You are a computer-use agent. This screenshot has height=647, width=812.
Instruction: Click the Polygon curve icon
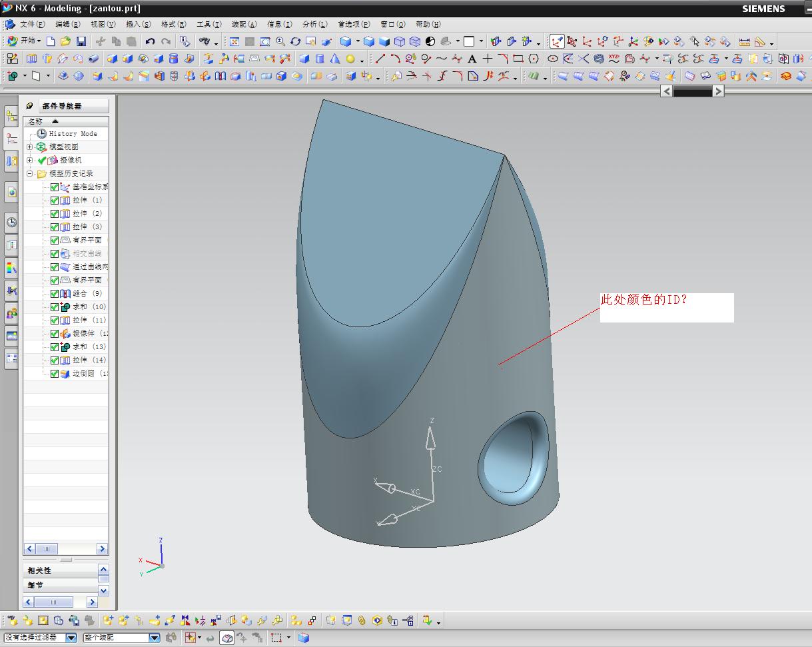pyautogui.click(x=534, y=59)
